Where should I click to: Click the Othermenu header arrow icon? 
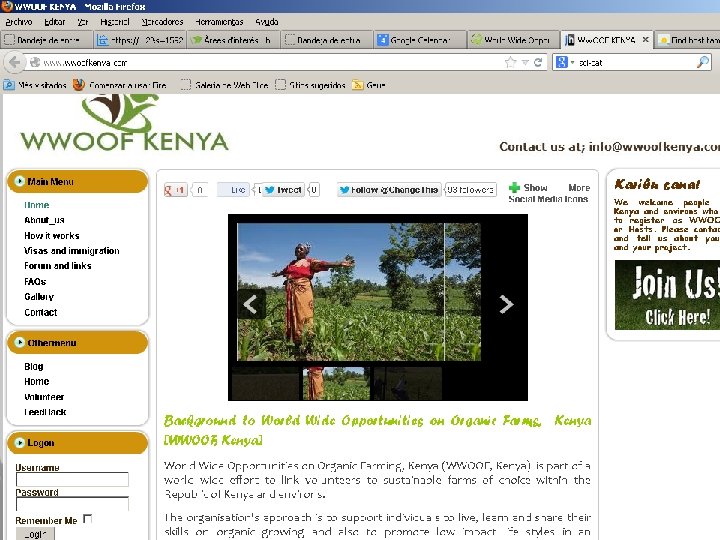coord(19,343)
